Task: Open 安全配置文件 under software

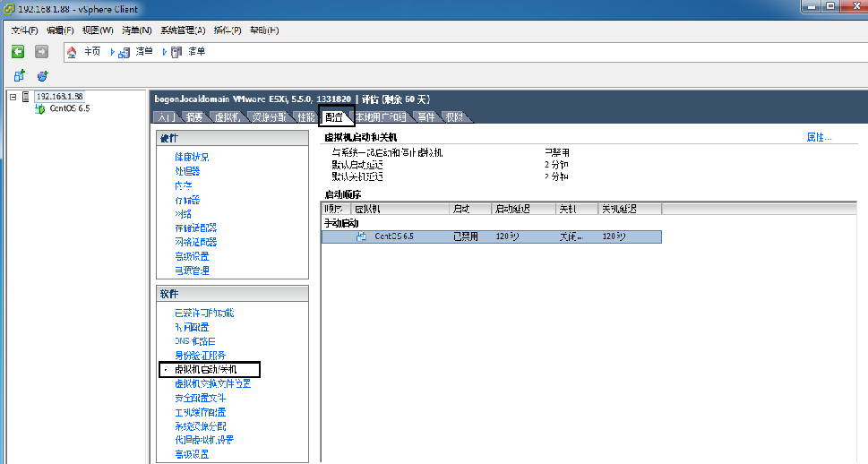Action: [201, 398]
